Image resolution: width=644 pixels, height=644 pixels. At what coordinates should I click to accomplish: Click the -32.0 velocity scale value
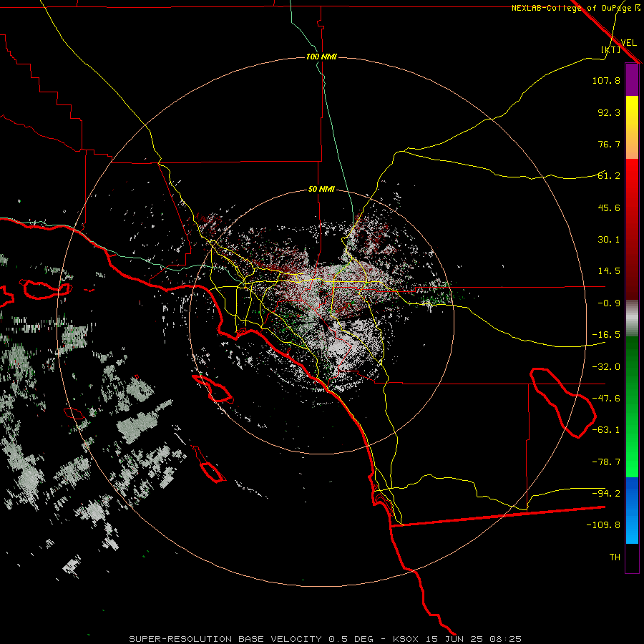[x=606, y=367]
